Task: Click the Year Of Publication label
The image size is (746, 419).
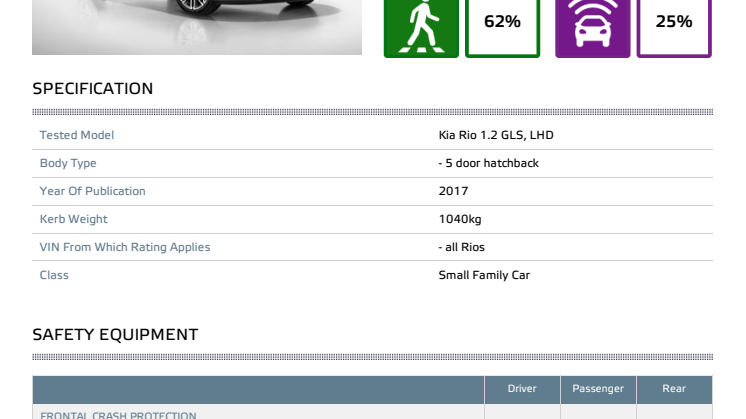Action: pyautogui.click(x=92, y=191)
